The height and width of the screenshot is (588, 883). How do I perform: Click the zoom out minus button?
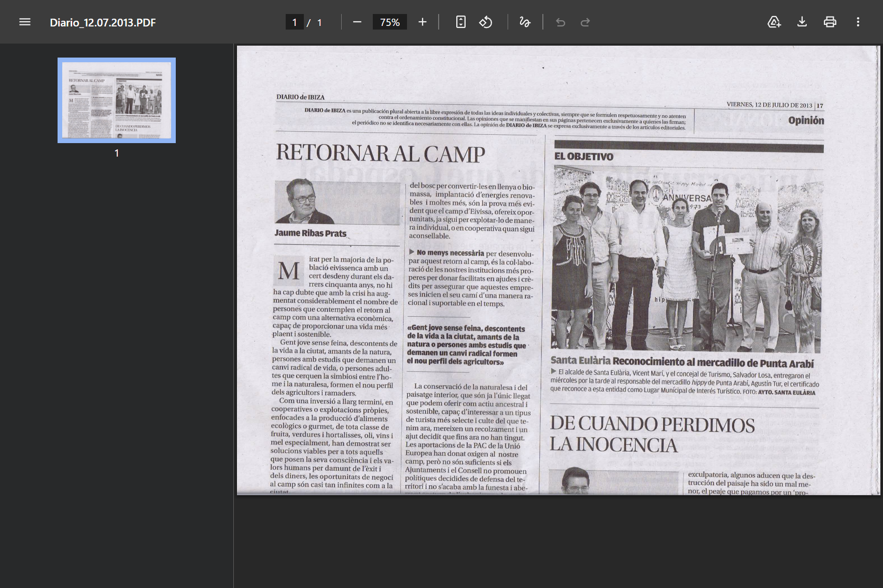pos(357,22)
